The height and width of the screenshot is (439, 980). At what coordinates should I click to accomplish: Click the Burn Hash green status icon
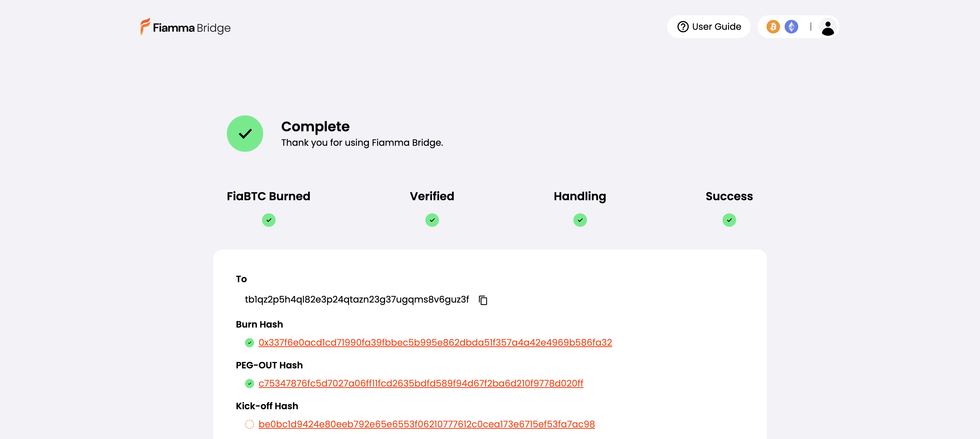tap(249, 342)
